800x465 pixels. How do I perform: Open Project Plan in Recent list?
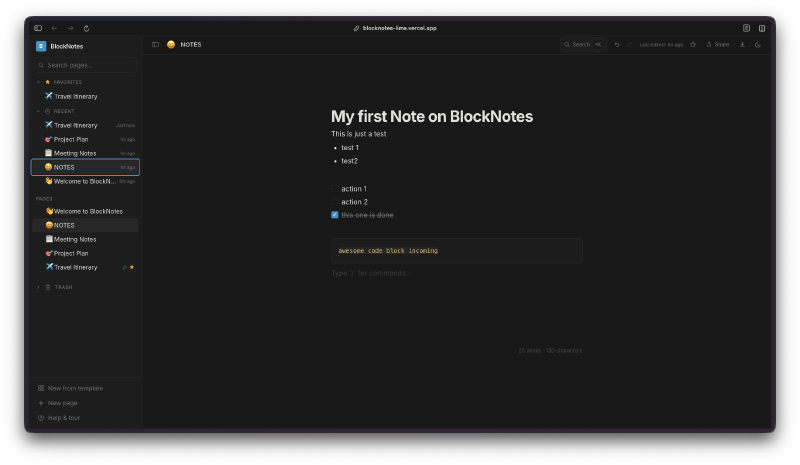pyautogui.click(x=85, y=139)
